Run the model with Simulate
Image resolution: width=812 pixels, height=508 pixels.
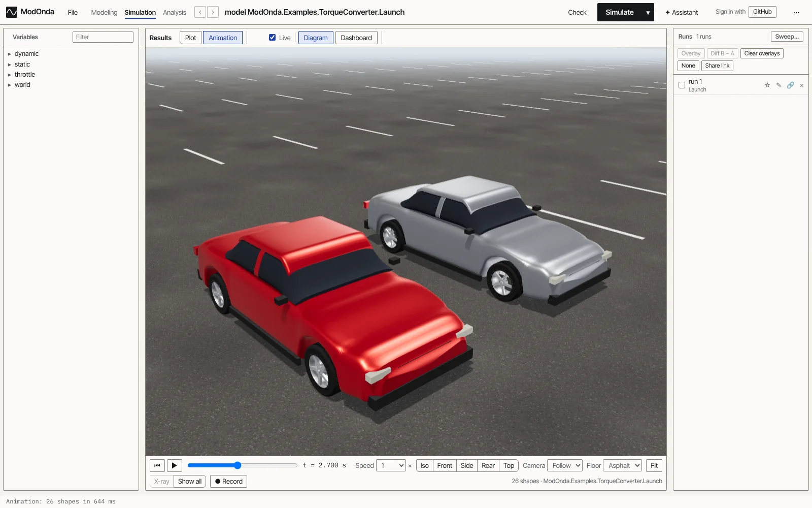(620, 12)
